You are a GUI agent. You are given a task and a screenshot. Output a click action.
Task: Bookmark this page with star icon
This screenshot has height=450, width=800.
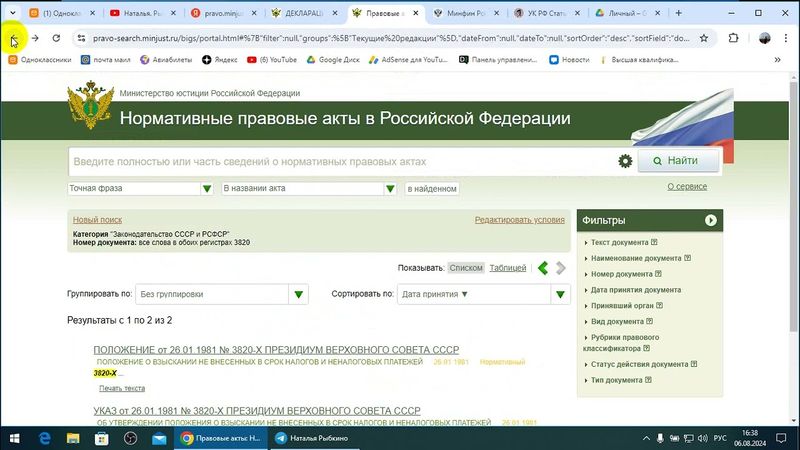pos(704,38)
